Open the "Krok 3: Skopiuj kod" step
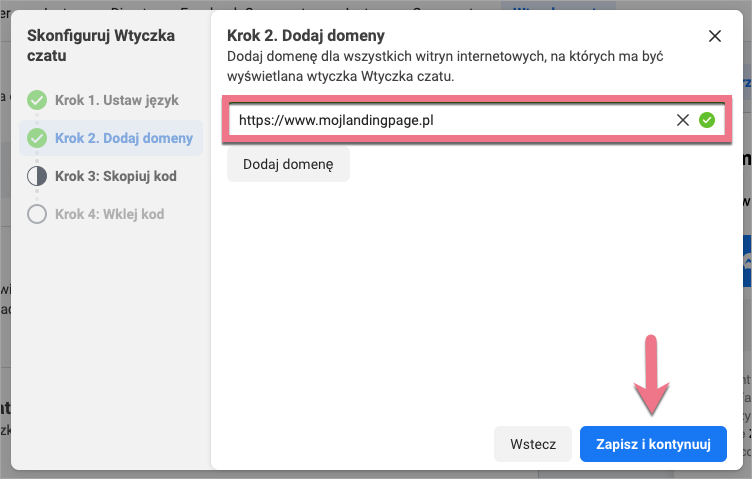The height and width of the screenshot is (479, 752). point(116,176)
